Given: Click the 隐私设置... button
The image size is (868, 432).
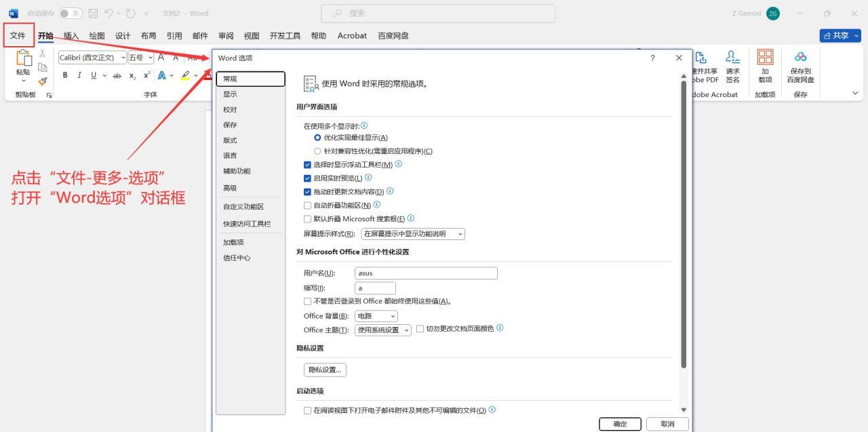Looking at the screenshot, I should [x=325, y=370].
